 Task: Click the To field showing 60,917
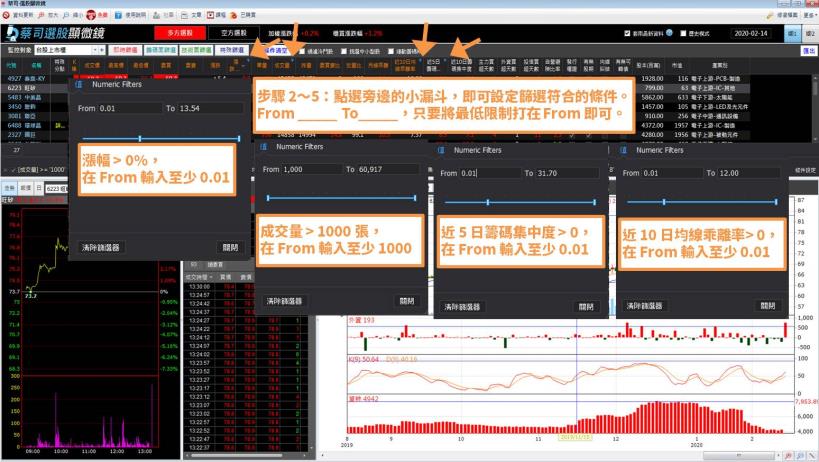click(388, 170)
